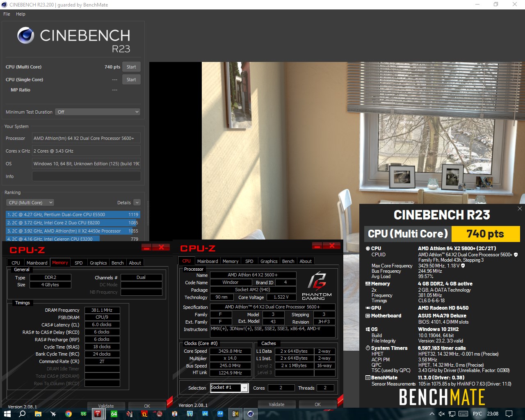Click Validate in CPU-tab CPU-Z window
This screenshot has height=420, width=525.
pos(276,404)
